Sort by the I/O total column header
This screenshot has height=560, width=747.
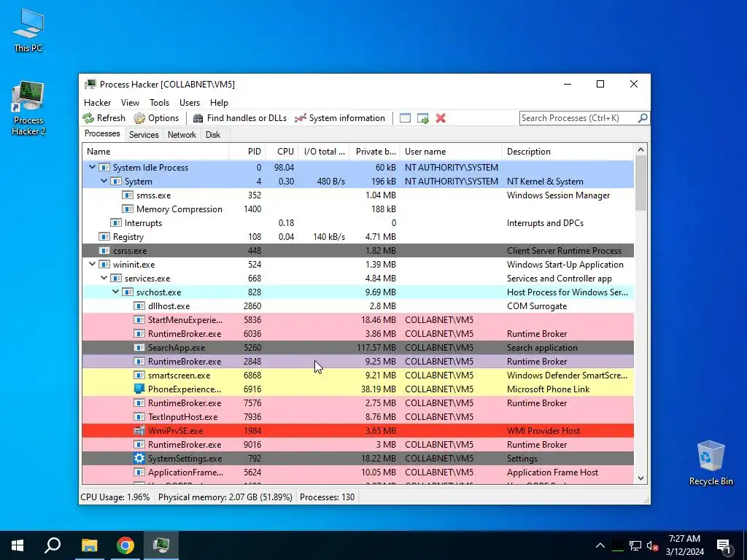tap(324, 152)
